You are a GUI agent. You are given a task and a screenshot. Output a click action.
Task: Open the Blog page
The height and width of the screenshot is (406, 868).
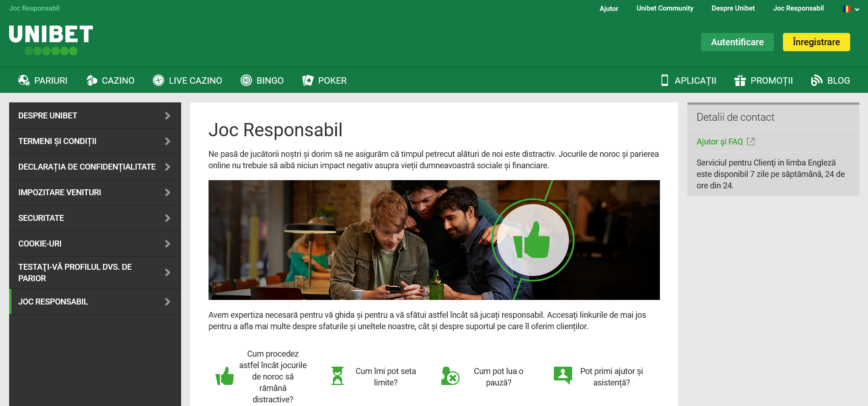[x=830, y=80]
